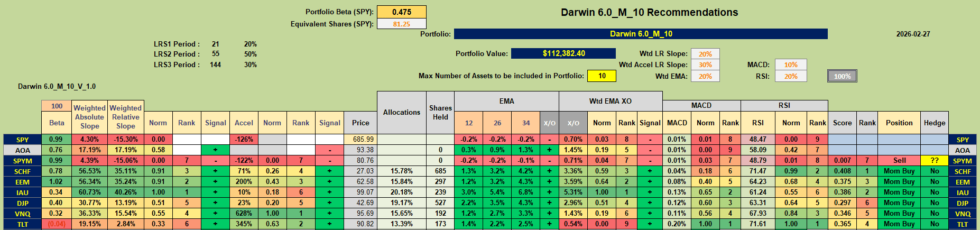The image size is (980, 230).
Task: Select the SPY row label beside Beta column
Action: coord(22,140)
